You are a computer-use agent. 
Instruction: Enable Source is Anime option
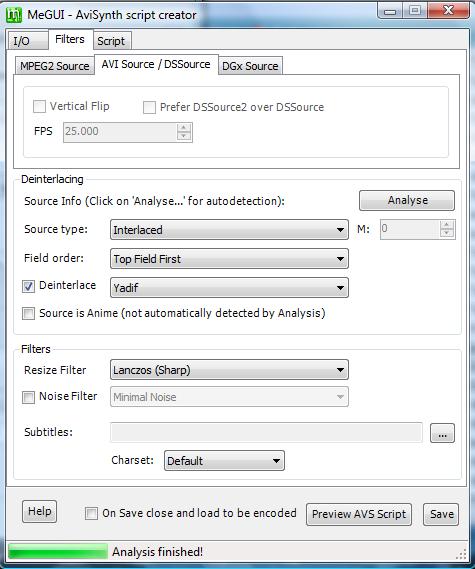click(28, 314)
